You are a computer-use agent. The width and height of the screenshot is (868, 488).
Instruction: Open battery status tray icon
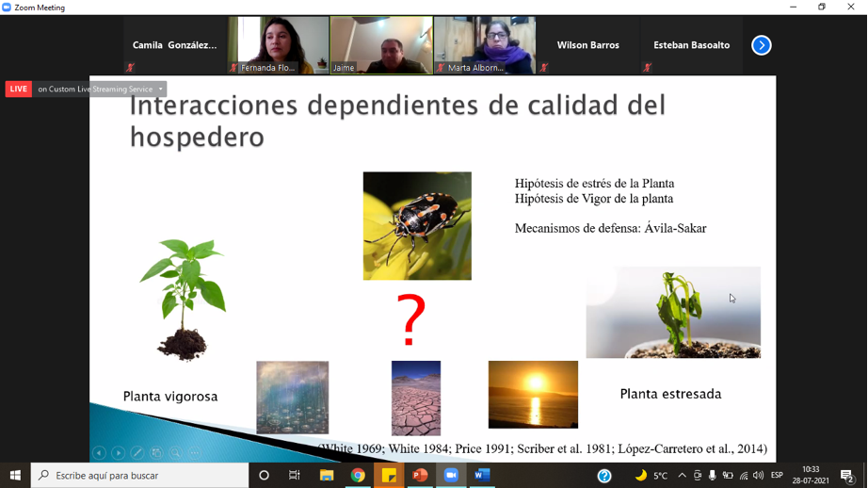pos(728,475)
